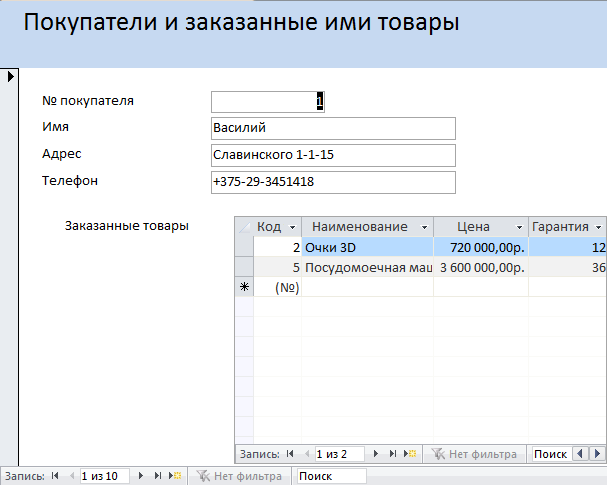The height and width of the screenshot is (485, 607).
Task: Select the Очки 3D cell
Action: tap(367, 247)
